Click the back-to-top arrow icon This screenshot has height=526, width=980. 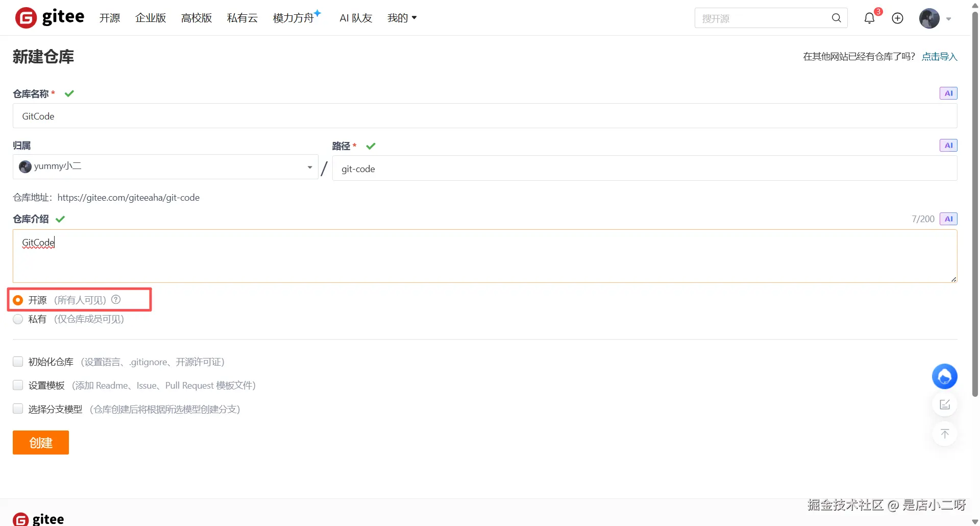(945, 434)
